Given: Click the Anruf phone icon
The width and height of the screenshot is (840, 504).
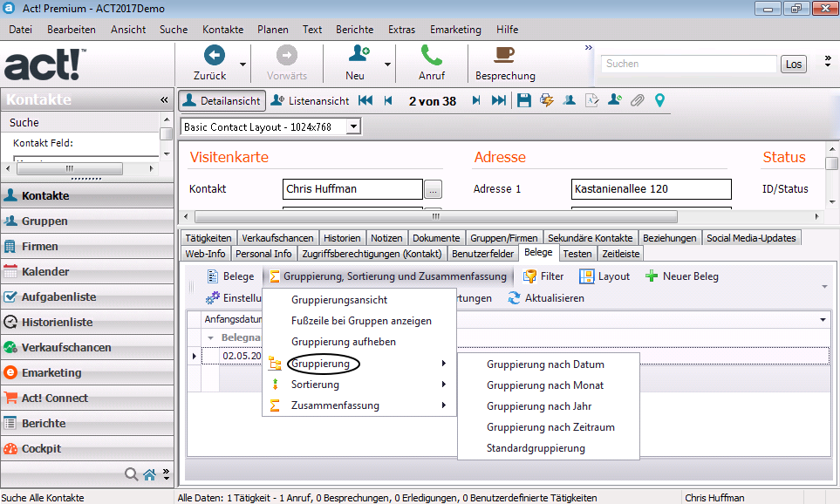Looking at the screenshot, I should [431, 55].
